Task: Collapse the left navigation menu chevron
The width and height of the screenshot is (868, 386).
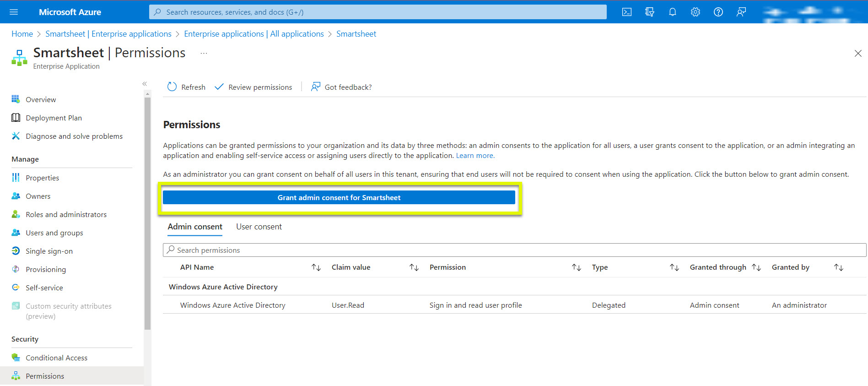Action: coord(145,84)
